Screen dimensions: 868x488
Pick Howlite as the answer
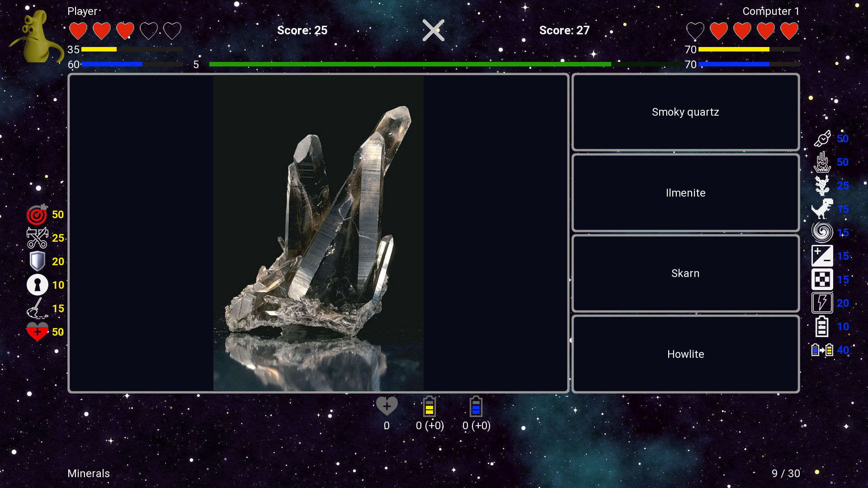(685, 354)
